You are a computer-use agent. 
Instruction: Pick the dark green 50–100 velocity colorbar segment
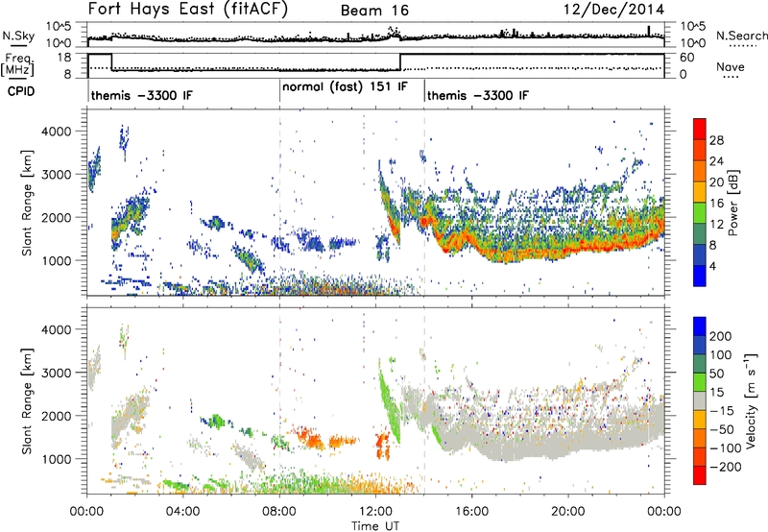click(x=700, y=364)
